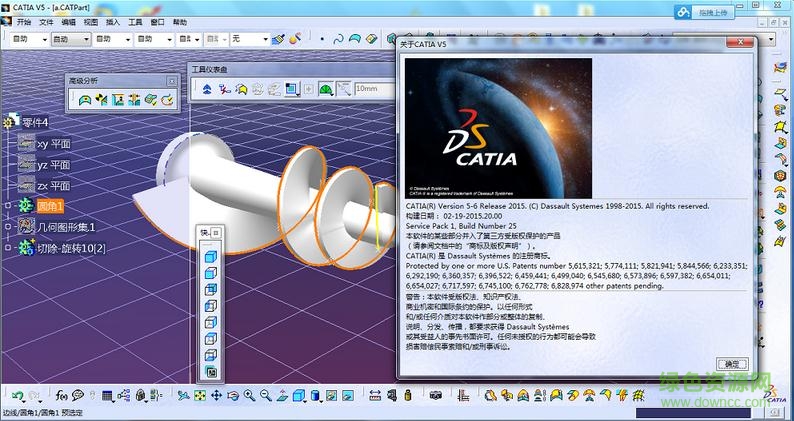Viewport: 794px width, 421px height.
Task: Select 圆角1 feature in the specification tree
Action: coord(50,206)
